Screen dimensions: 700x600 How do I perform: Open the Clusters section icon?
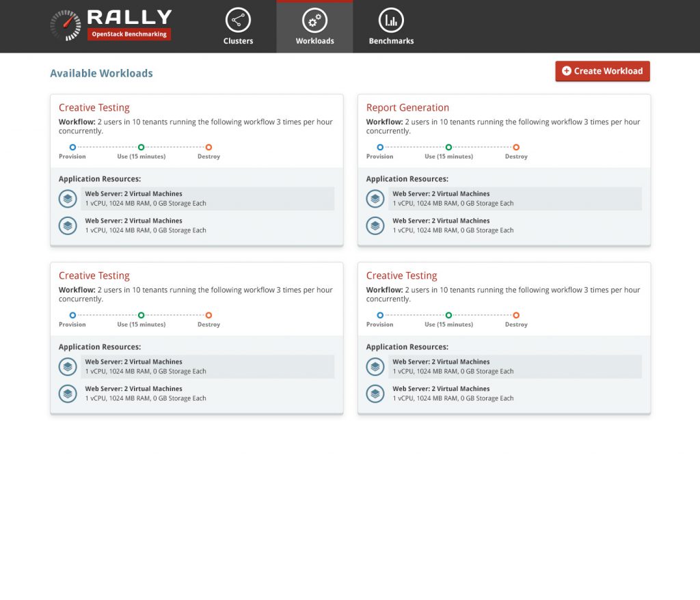238,20
